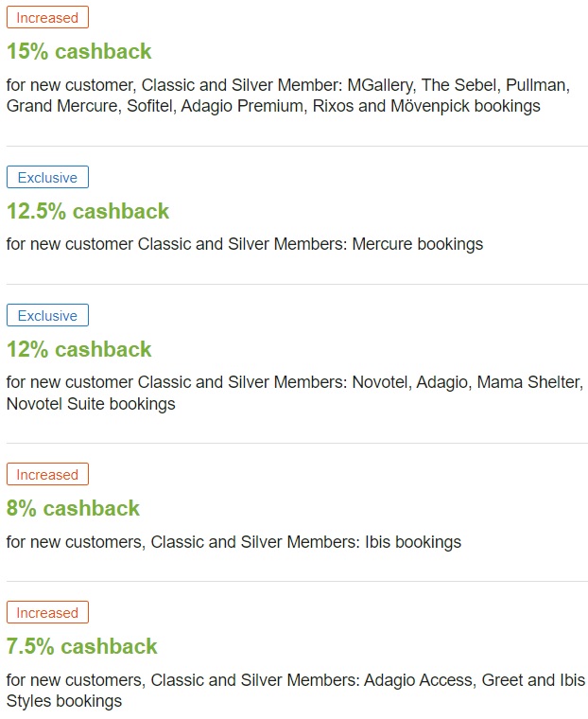
Task: Click the divider line above the 8% cashback offer
Action: click(297, 444)
